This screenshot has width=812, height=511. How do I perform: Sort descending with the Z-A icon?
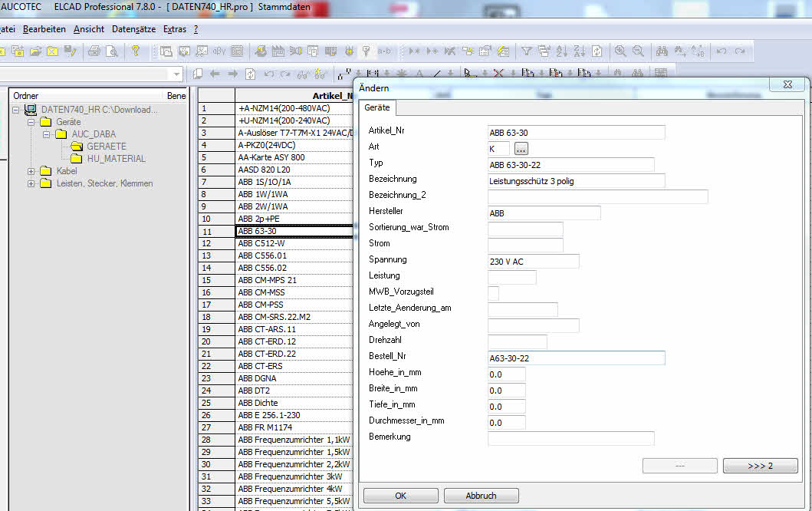tap(580, 51)
